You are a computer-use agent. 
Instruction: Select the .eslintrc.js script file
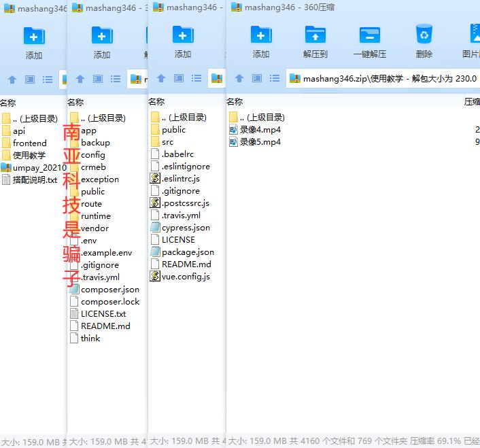click(x=180, y=179)
